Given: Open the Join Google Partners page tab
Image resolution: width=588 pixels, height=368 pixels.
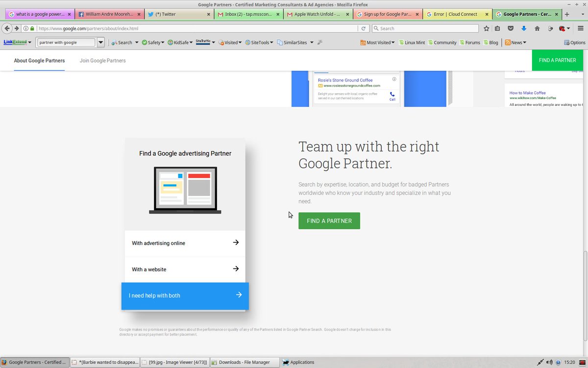Looking at the screenshot, I should coord(103,60).
